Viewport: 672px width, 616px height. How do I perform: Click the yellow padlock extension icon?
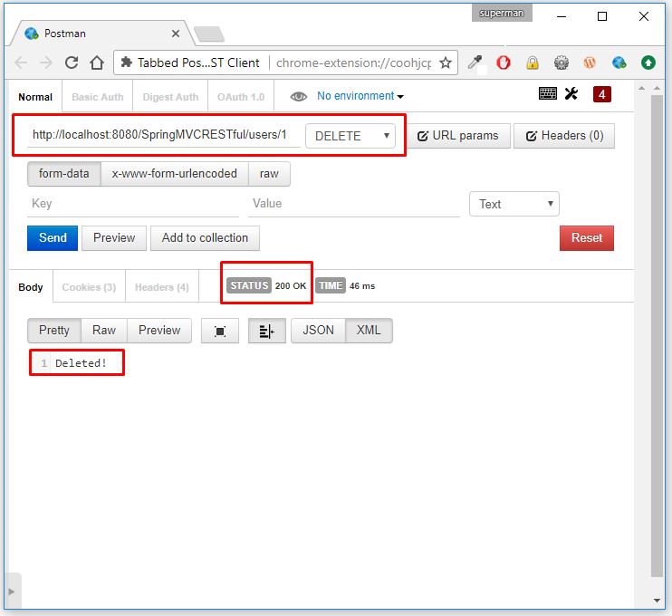533,63
